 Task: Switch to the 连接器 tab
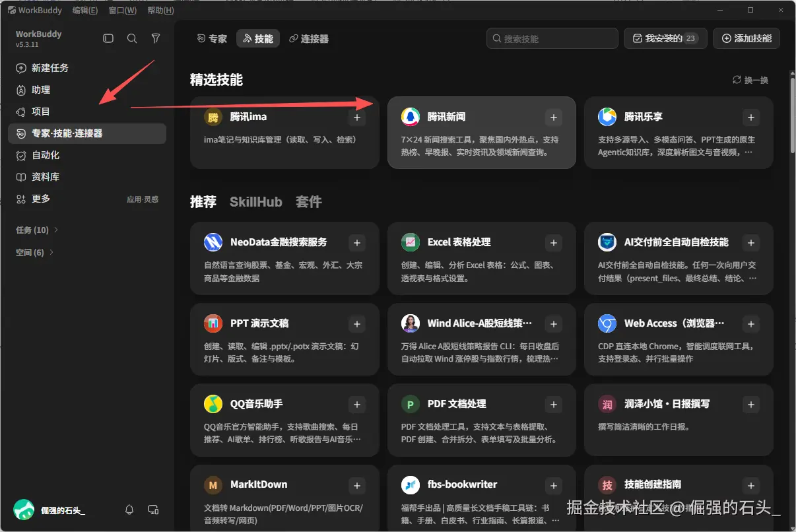click(x=309, y=39)
